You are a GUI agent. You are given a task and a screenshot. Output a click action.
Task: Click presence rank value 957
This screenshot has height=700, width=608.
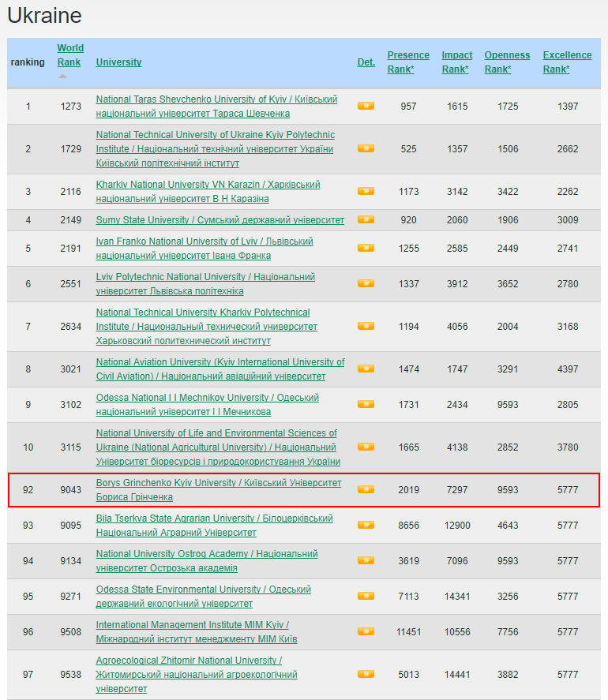point(408,107)
